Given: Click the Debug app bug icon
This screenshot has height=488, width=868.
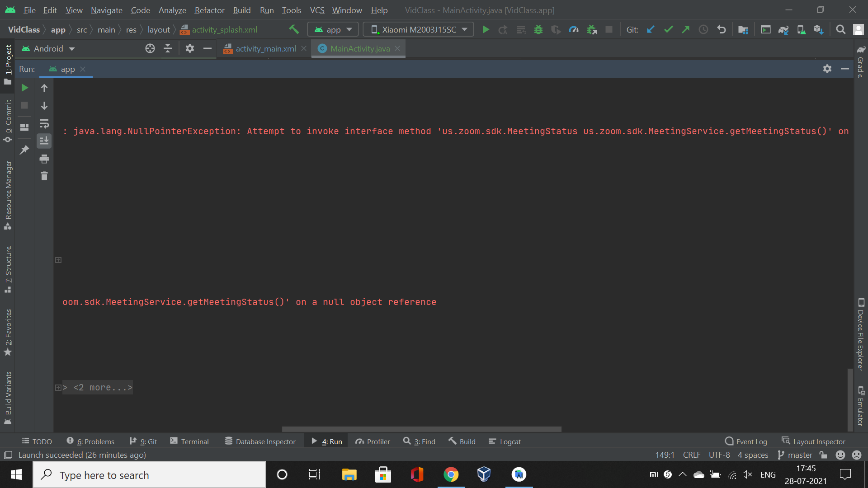Looking at the screenshot, I should [x=538, y=30].
